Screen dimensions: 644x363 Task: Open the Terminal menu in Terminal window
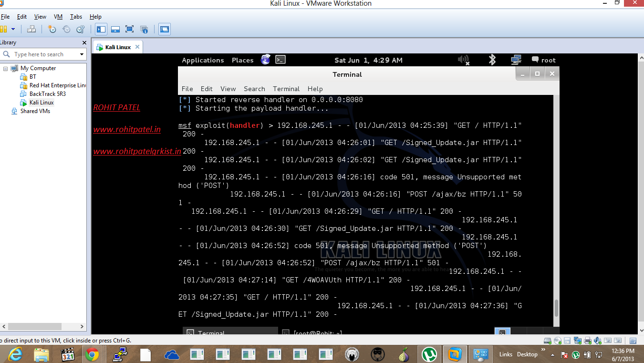(286, 89)
